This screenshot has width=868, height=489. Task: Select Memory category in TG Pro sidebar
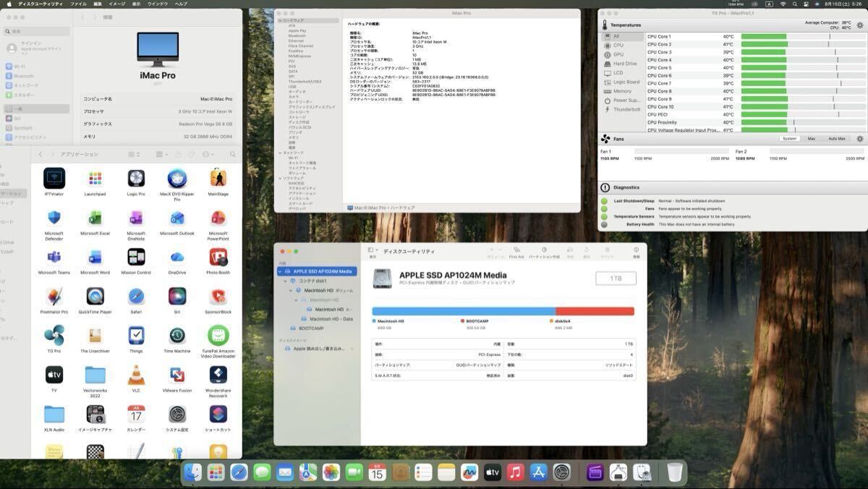(622, 91)
